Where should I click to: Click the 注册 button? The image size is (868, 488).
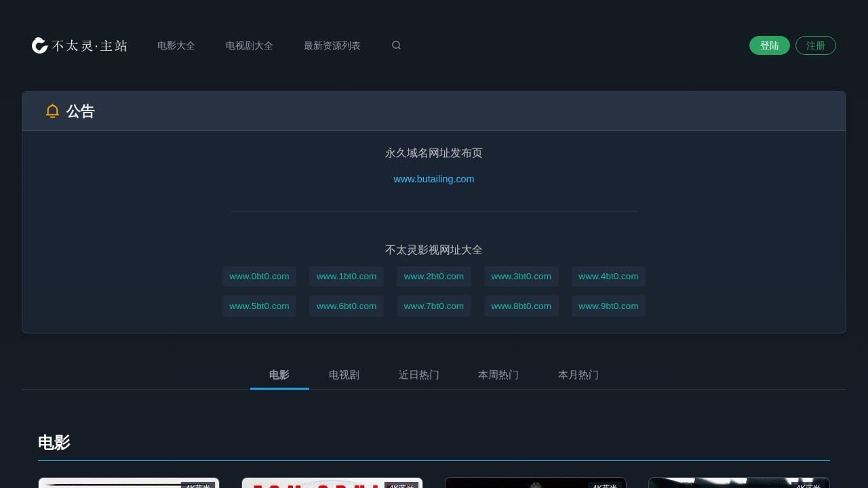pos(816,45)
